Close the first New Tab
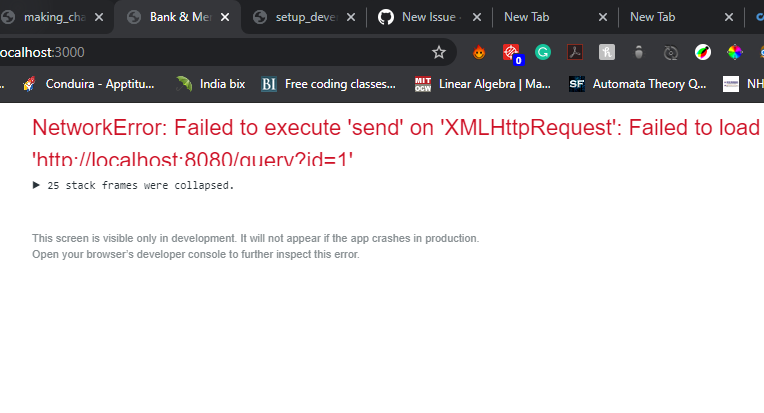This screenshot has width=764, height=413. pos(603,18)
